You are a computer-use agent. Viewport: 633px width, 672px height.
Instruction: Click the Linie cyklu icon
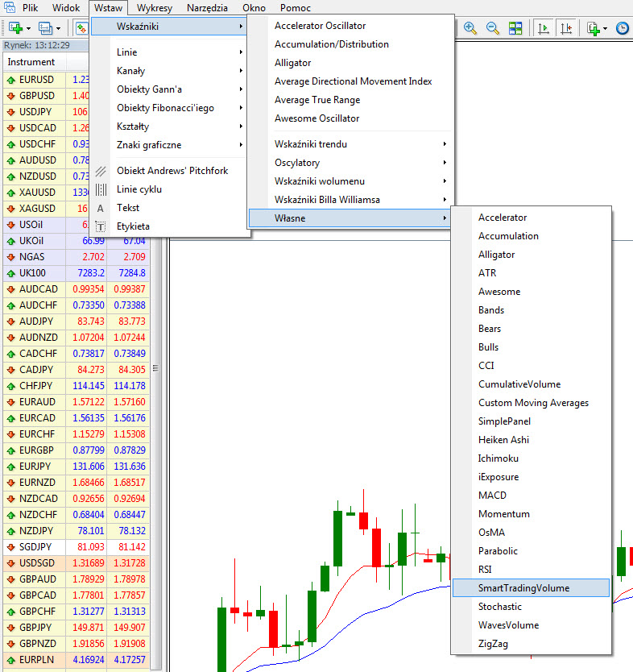(101, 189)
